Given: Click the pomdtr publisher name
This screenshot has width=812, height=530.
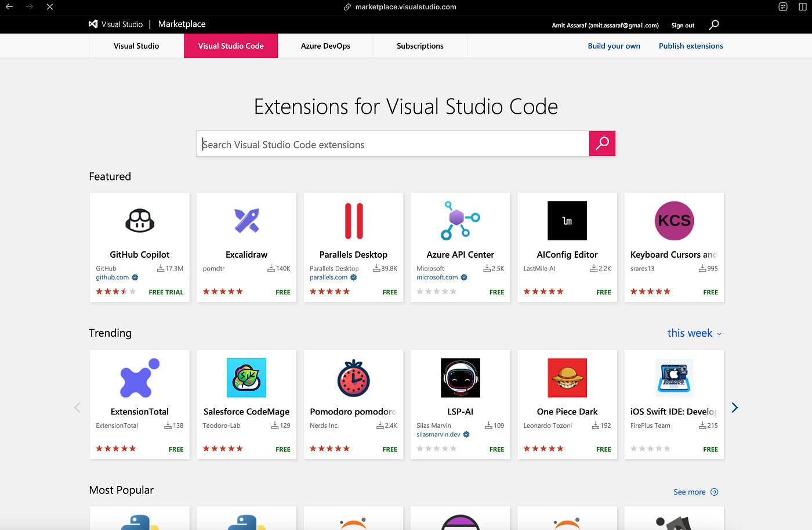Looking at the screenshot, I should (213, 268).
